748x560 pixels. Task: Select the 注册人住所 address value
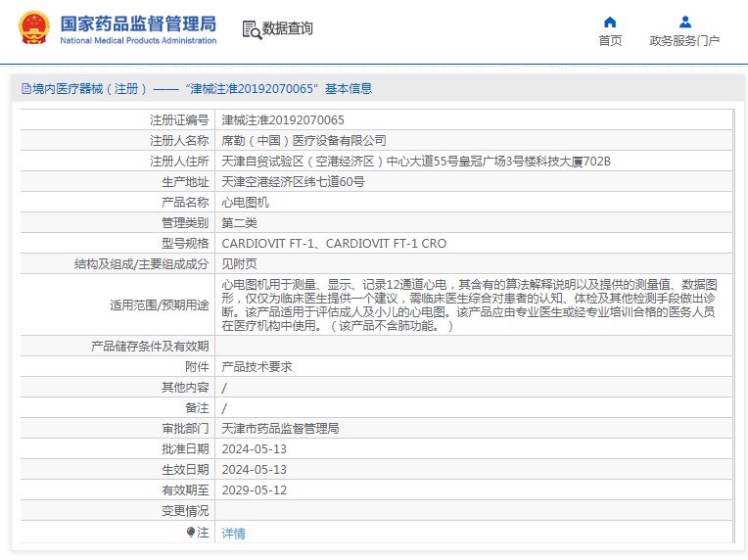(416, 162)
